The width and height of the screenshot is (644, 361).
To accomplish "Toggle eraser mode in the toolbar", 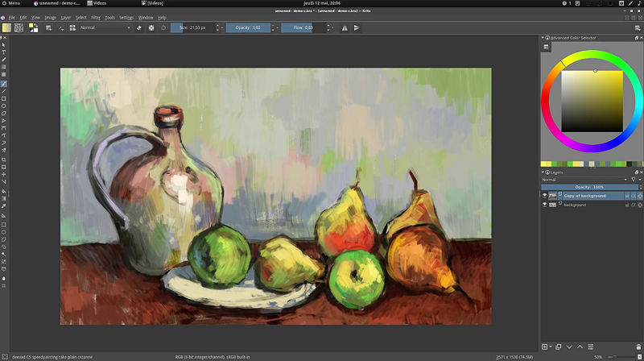I will [x=138, y=27].
